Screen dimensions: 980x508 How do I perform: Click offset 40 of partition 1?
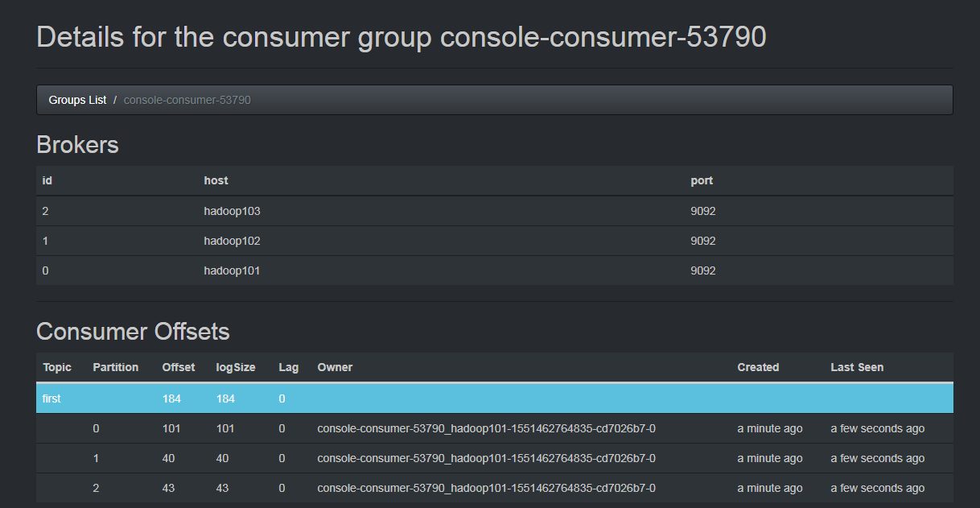pos(169,458)
